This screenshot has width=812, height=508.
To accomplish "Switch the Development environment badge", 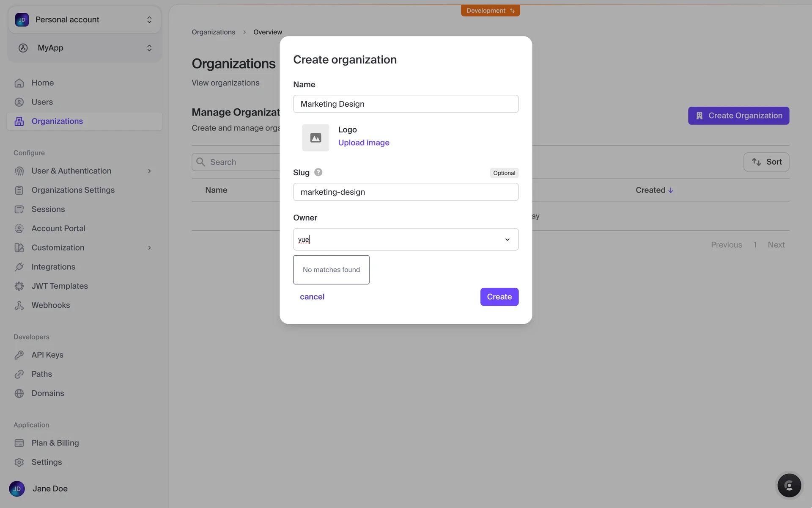I will (490, 11).
